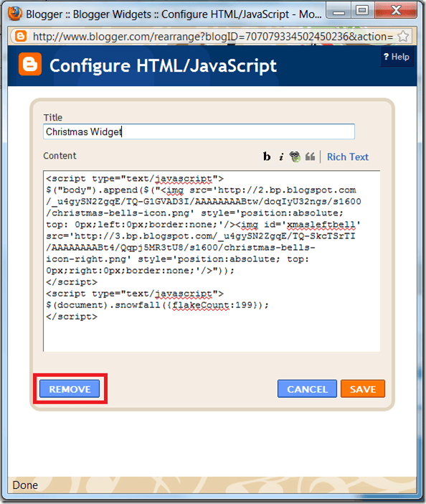426x504 pixels.
Task: Click inside the Content code textarea
Action: (x=212, y=261)
